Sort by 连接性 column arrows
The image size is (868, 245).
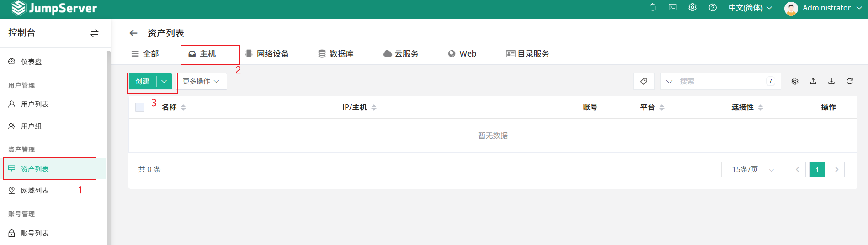point(761,108)
